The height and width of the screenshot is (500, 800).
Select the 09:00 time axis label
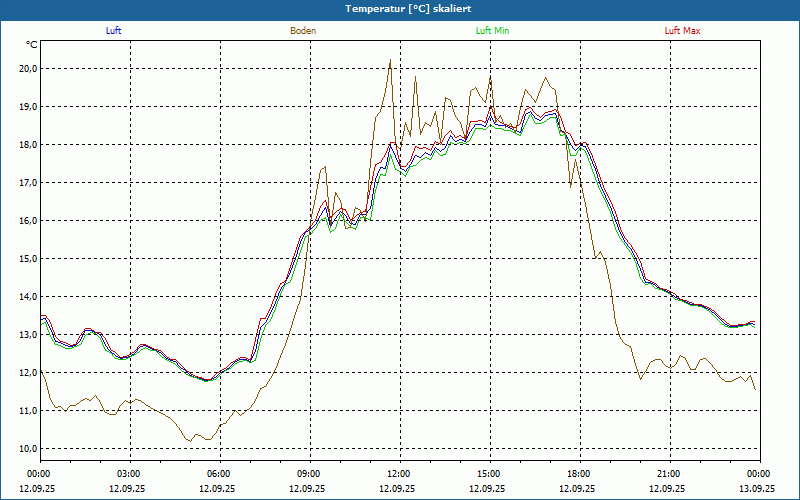pos(309,474)
